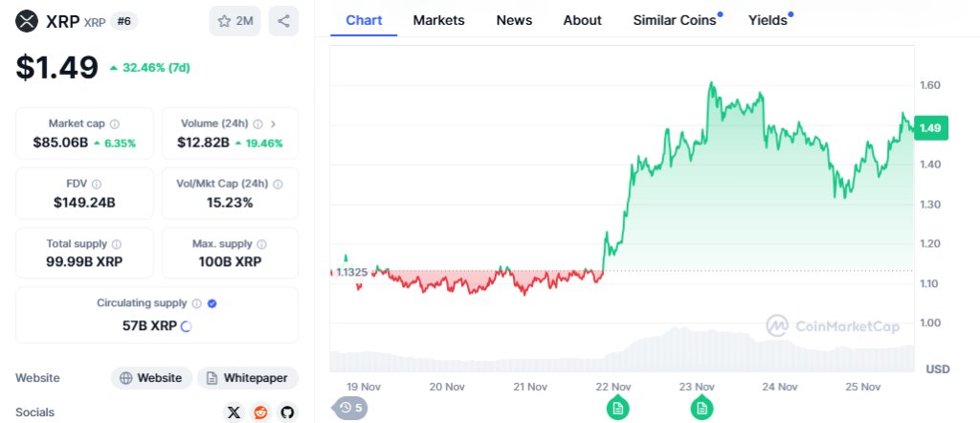Switch to the About tab
The width and height of the screenshot is (980, 423).
coord(583,21)
